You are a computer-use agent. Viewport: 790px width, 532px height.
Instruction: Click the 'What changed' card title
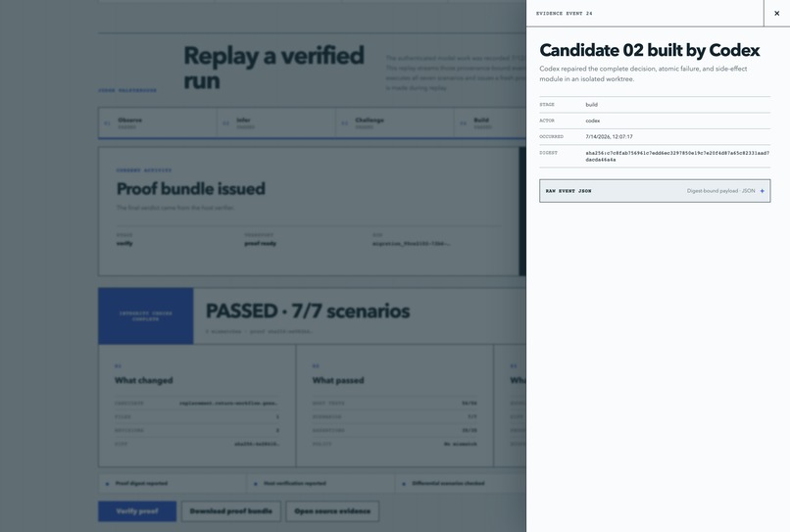pyautogui.click(x=143, y=380)
